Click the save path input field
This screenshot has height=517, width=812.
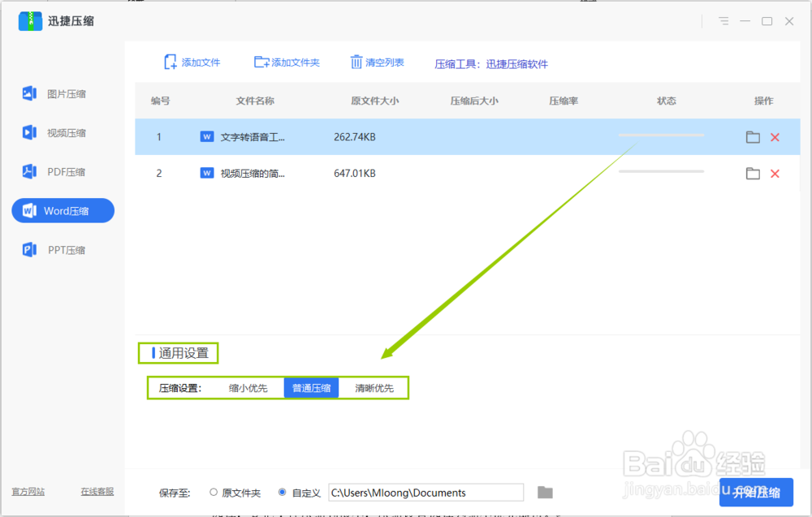425,493
